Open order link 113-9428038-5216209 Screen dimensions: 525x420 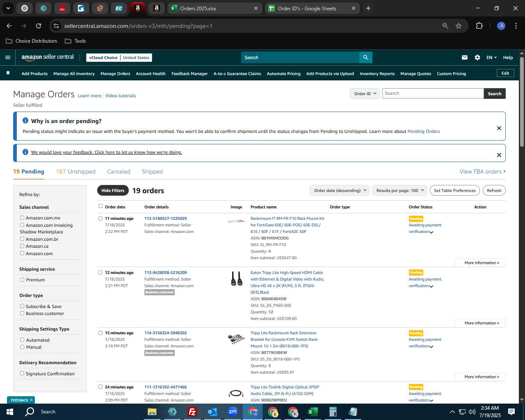pyautogui.click(x=165, y=272)
